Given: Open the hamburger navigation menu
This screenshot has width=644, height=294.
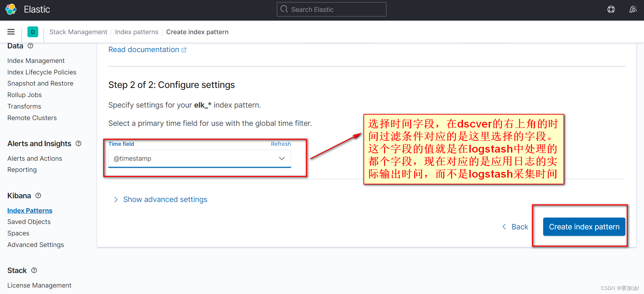Looking at the screenshot, I should click(x=11, y=32).
